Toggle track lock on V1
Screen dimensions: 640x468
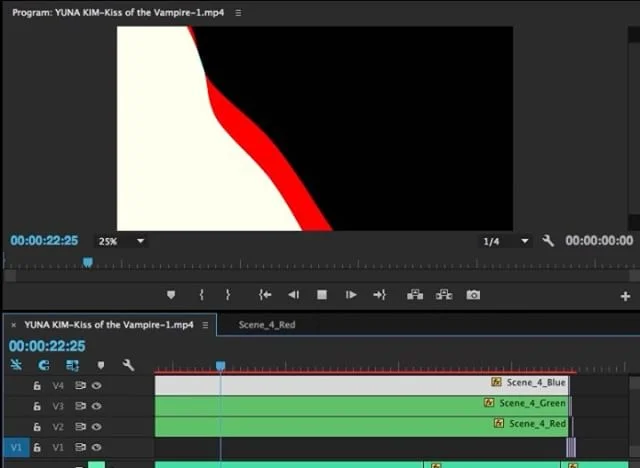pyautogui.click(x=37, y=447)
